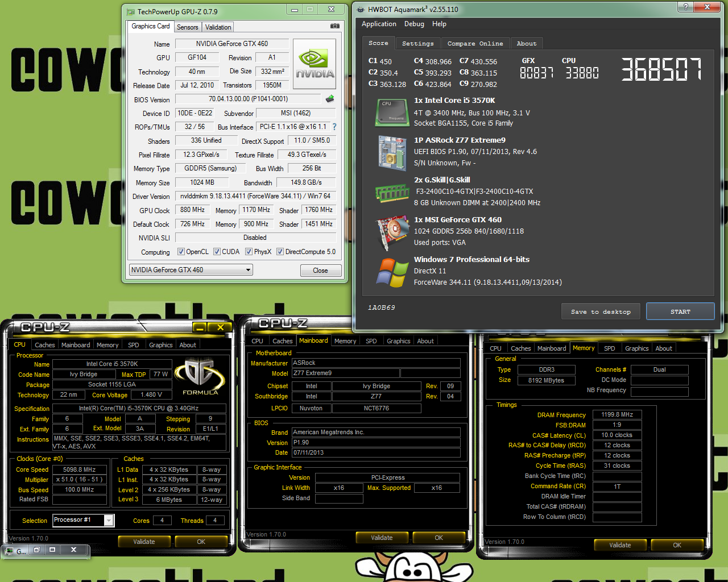Click the START button in Aquamark
728x582 pixels.
[x=680, y=311]
